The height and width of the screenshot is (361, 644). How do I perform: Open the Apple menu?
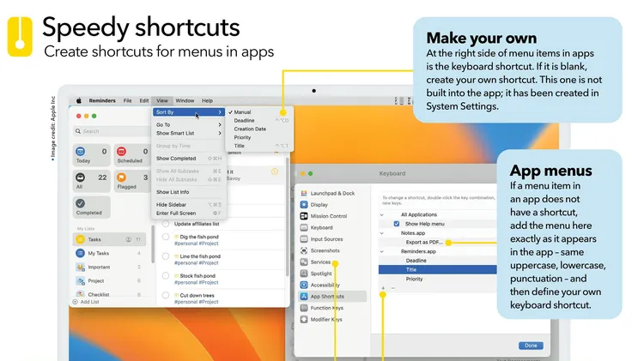[79, 100]
